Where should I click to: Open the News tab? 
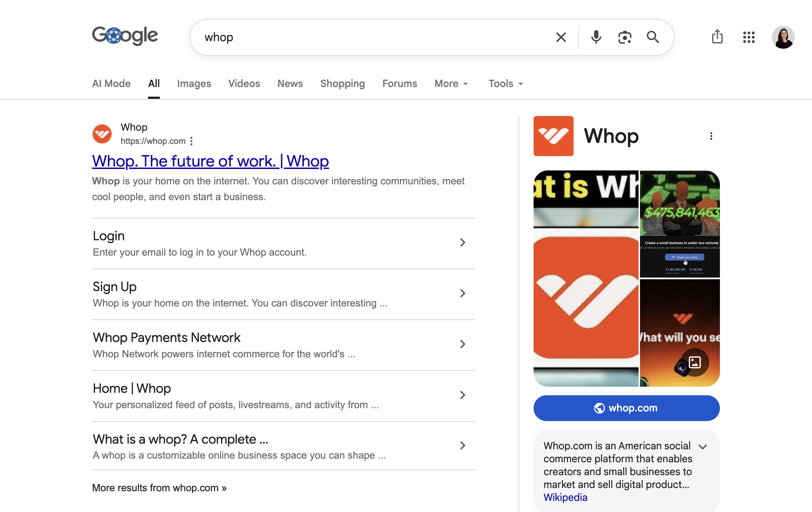coord(290,83)
